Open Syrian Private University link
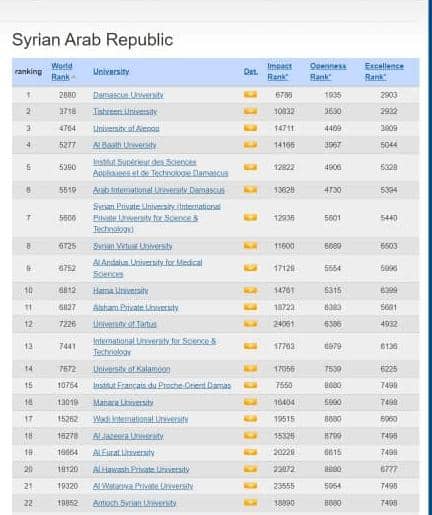This screenshot has height=515, width=432. click(157, 218)
